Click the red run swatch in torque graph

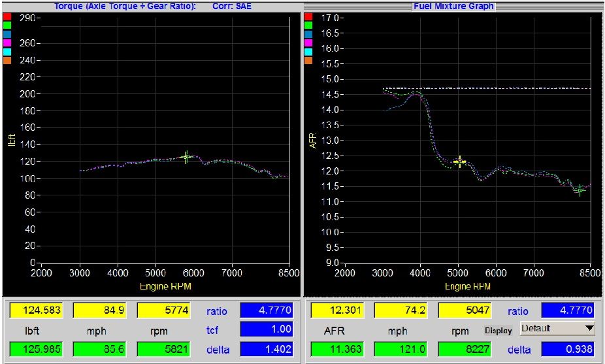click(x=7, y=16)
